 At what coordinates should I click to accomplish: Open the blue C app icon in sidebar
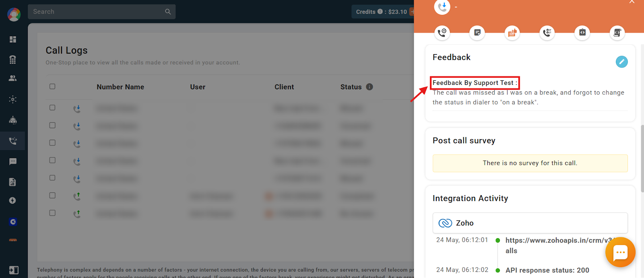13,222
